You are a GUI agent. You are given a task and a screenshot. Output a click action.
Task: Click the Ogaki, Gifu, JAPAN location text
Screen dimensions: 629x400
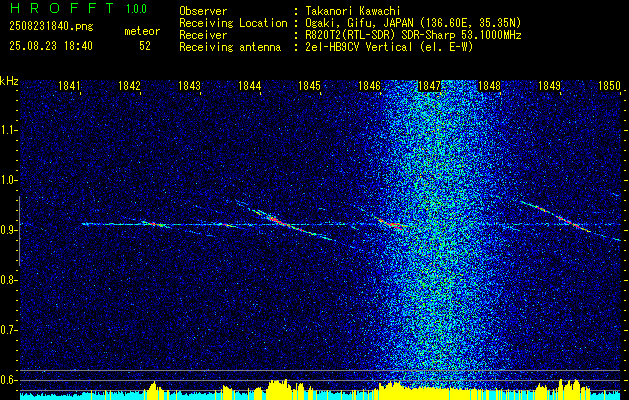tap(413, 23)
